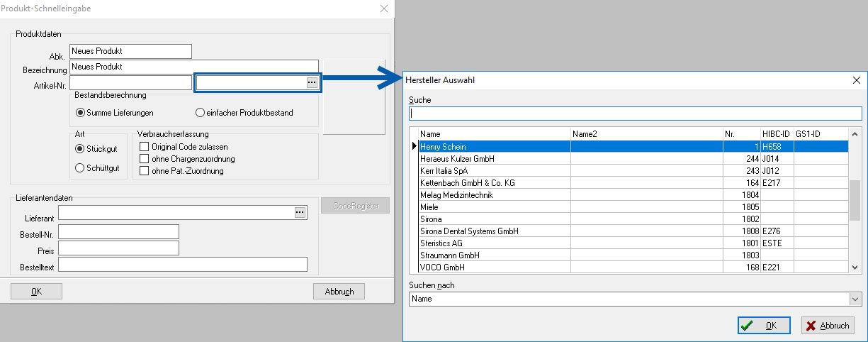Click the HIBC-ID column header

tap(777, 134)
